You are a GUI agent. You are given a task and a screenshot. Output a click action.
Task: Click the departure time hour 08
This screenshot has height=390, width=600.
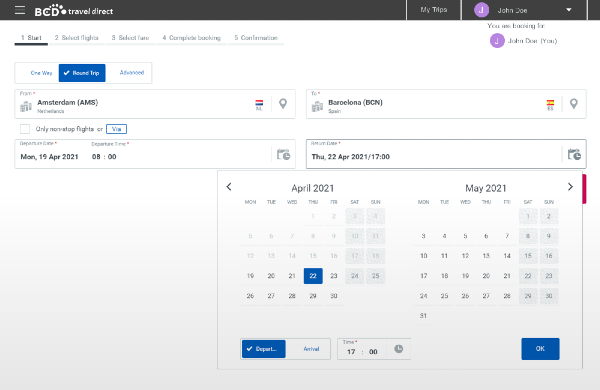(96, 157)
